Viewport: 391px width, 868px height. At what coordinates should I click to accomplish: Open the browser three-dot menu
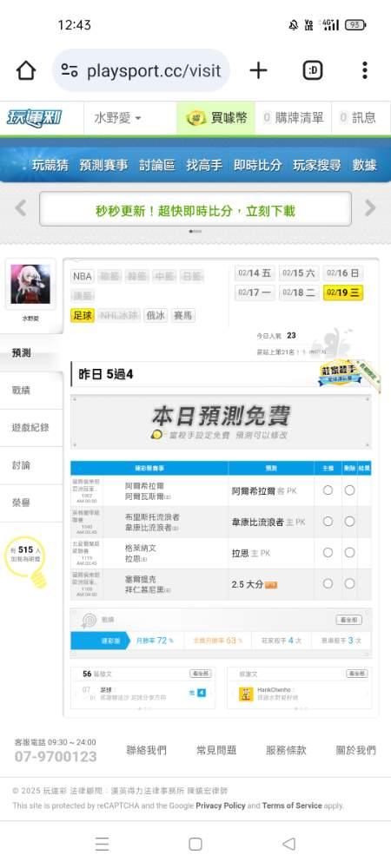(364, 70)
